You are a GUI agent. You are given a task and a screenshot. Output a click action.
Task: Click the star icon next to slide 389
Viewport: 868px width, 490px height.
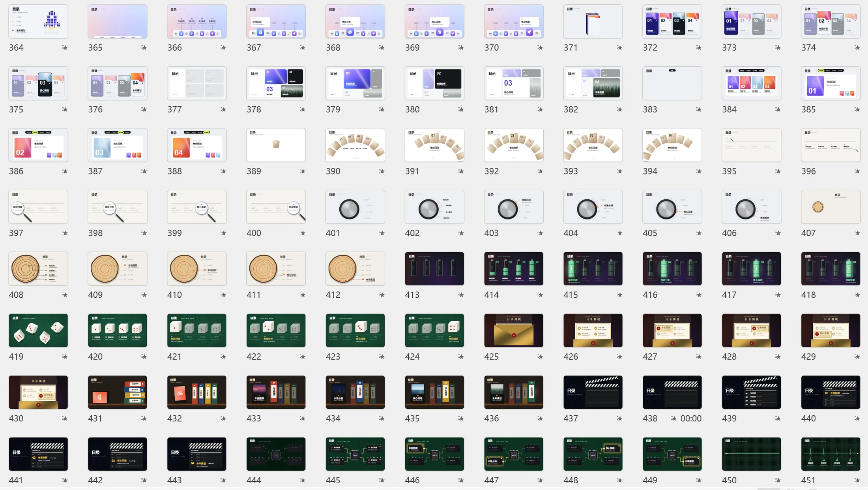tap(303, 171)
